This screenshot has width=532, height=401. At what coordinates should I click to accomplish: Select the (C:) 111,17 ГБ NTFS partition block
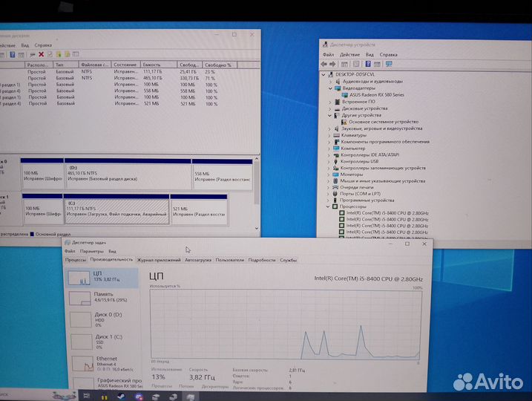click(116, 209)
